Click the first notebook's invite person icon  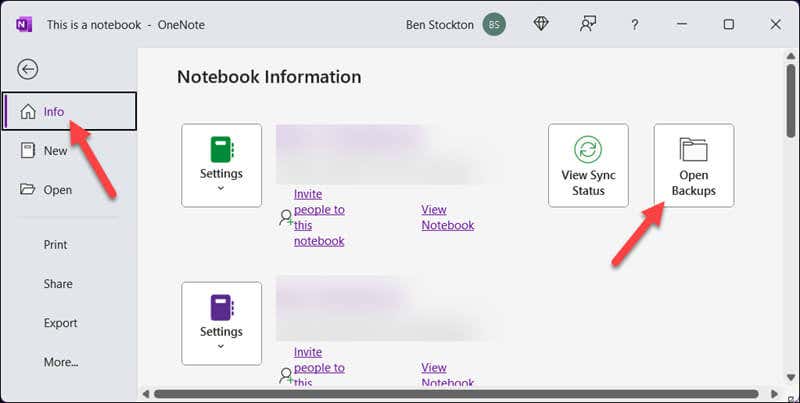286,218
